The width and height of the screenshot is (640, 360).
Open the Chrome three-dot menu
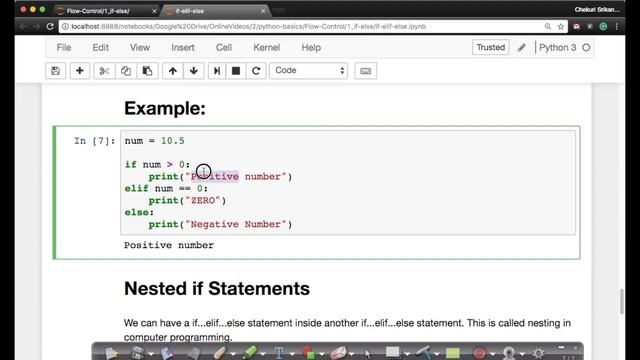tap(617, 27)
